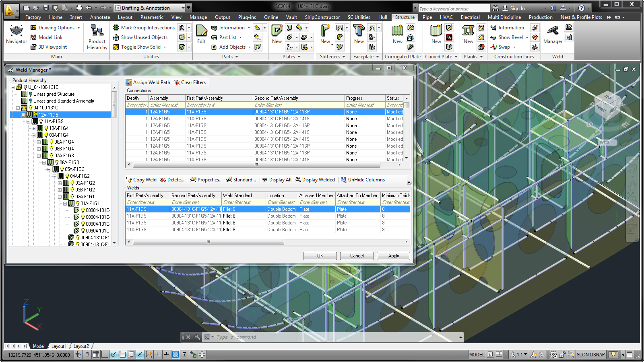The height and width of the screenshot is (362, 644).
Task: Create a New plate in Plates panel
Action: [277, 34]
